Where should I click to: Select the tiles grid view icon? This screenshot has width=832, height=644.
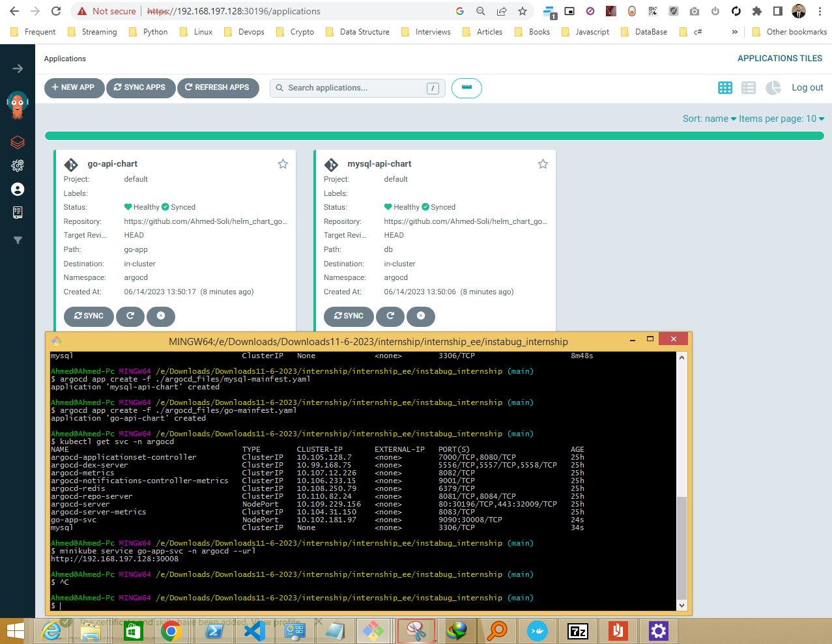click(725, 88)
